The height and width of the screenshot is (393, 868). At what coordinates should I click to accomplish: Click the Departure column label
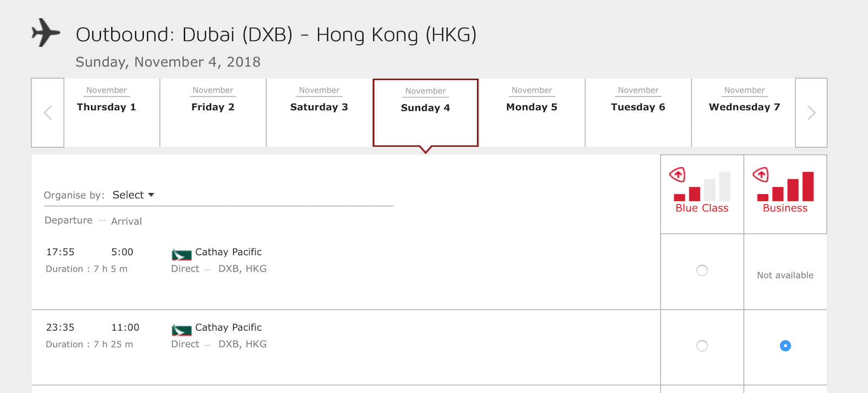[68, 220]
